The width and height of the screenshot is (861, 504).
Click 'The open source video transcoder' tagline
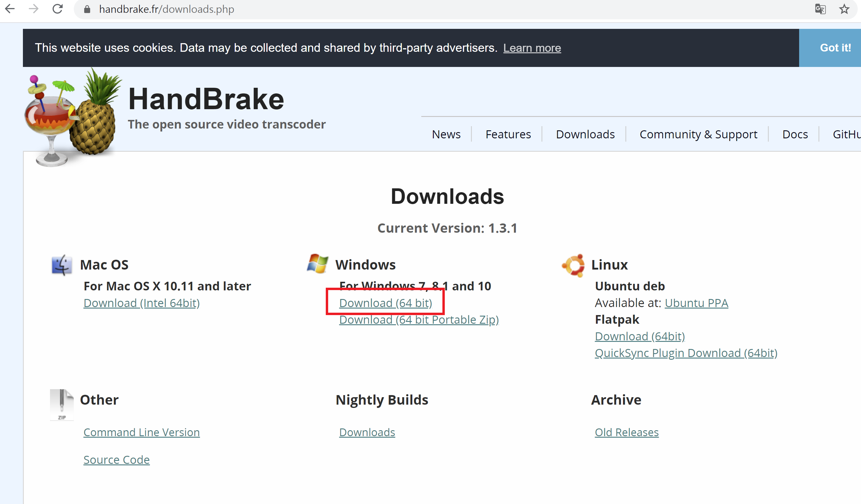pos(226,124)
